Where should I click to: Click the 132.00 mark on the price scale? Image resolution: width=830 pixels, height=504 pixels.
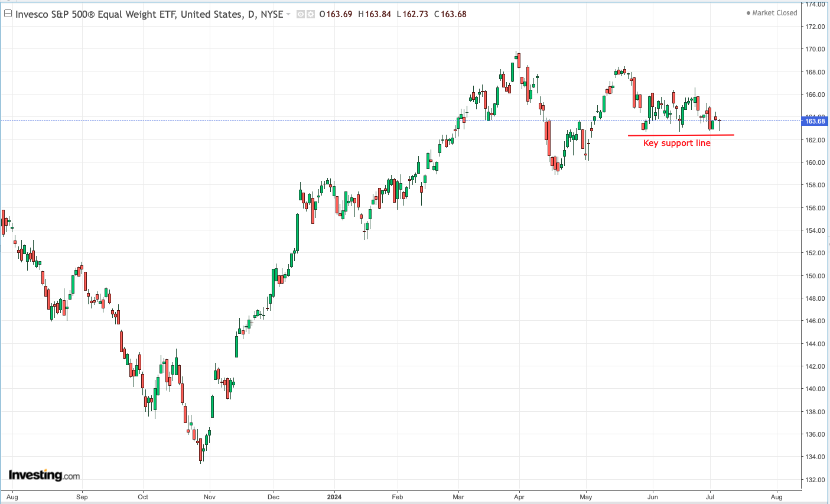(x=815, y=480)
